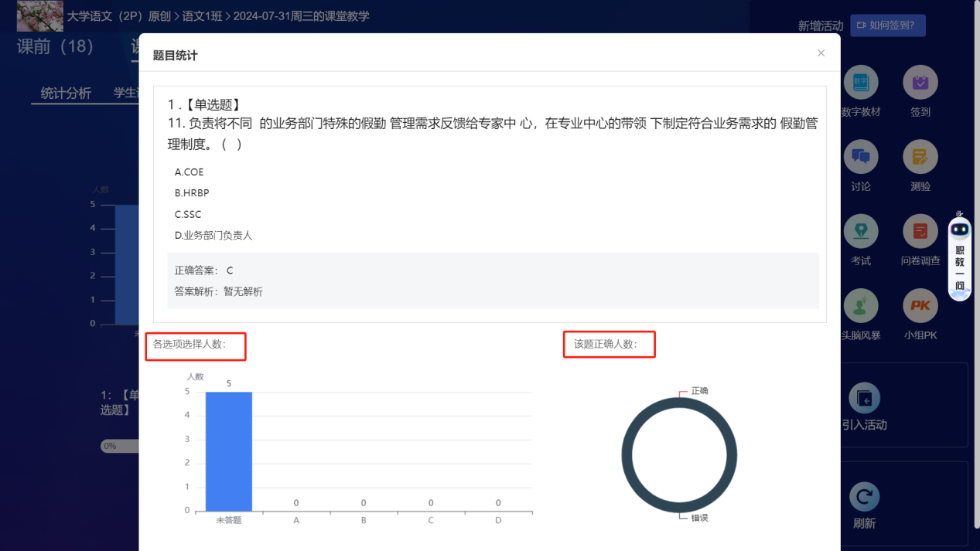Open the 讨论 discussion activity icon

[x=860, y=157]
